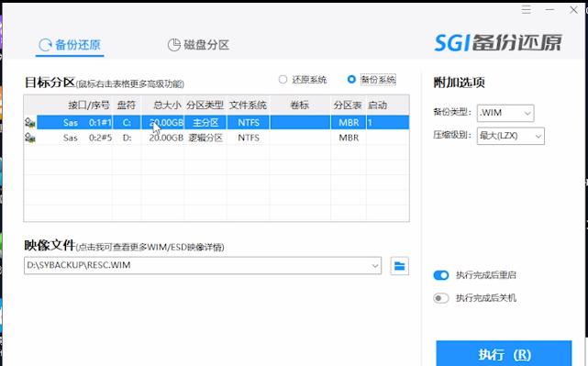The image size is (588, 366).
Task: Click the folder browse icon beside image path
Action: (x=399, y=266)
